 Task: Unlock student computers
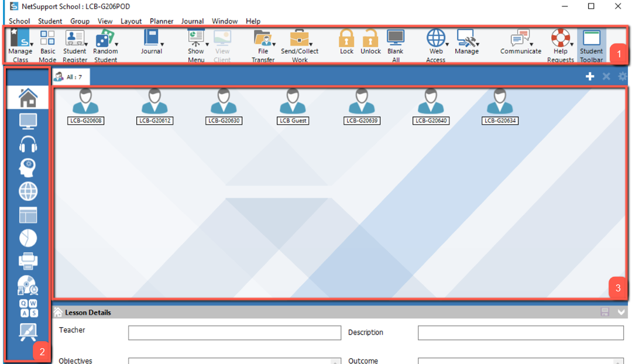370,42
